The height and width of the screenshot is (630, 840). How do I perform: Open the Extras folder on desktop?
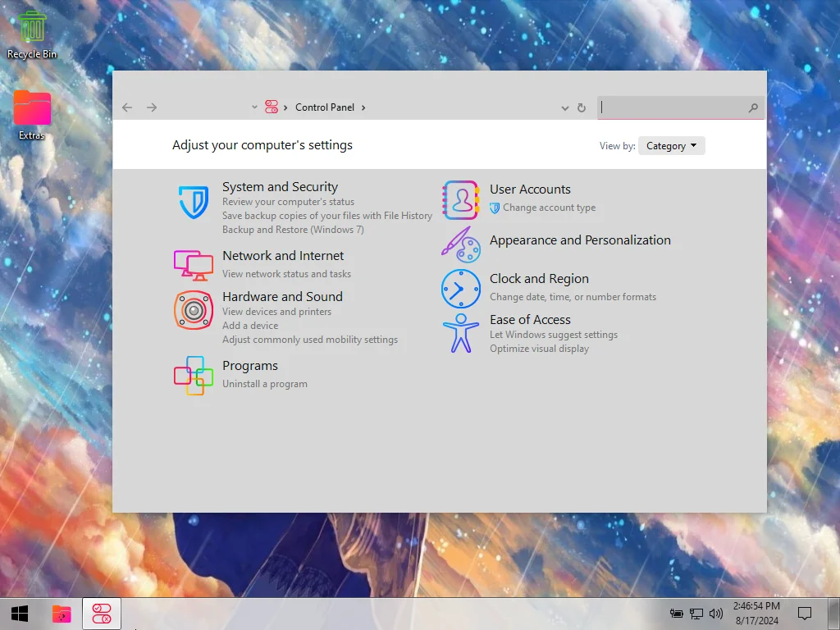click(32, 116)
